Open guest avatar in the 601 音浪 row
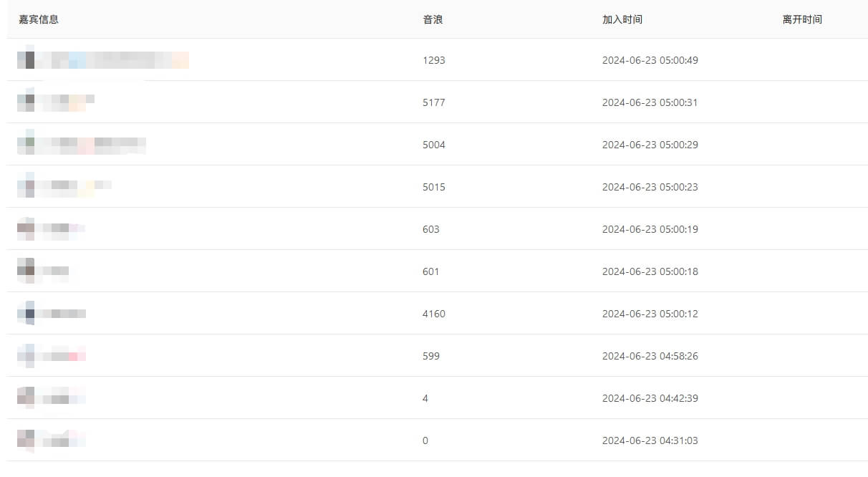 point(26,271)
